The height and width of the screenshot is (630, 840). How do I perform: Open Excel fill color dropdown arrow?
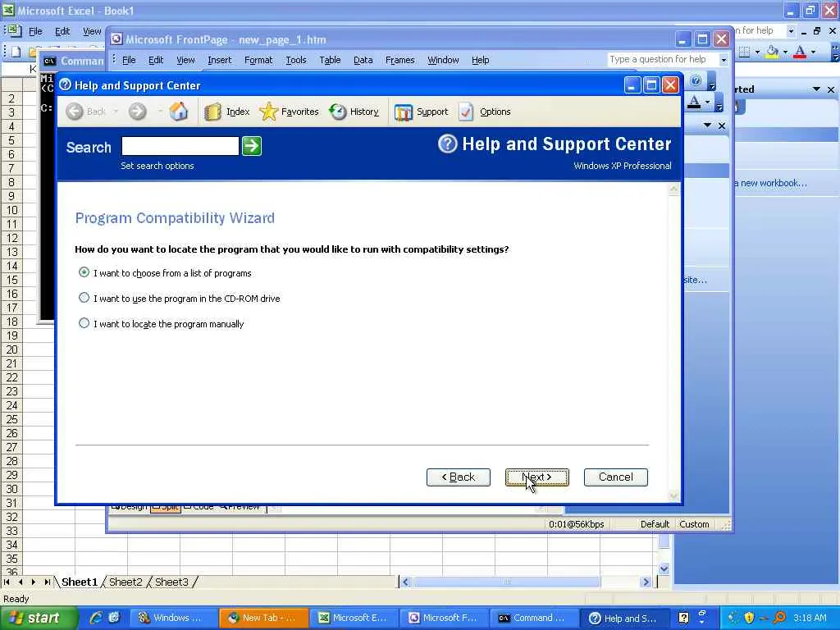(x=785, y=52)
